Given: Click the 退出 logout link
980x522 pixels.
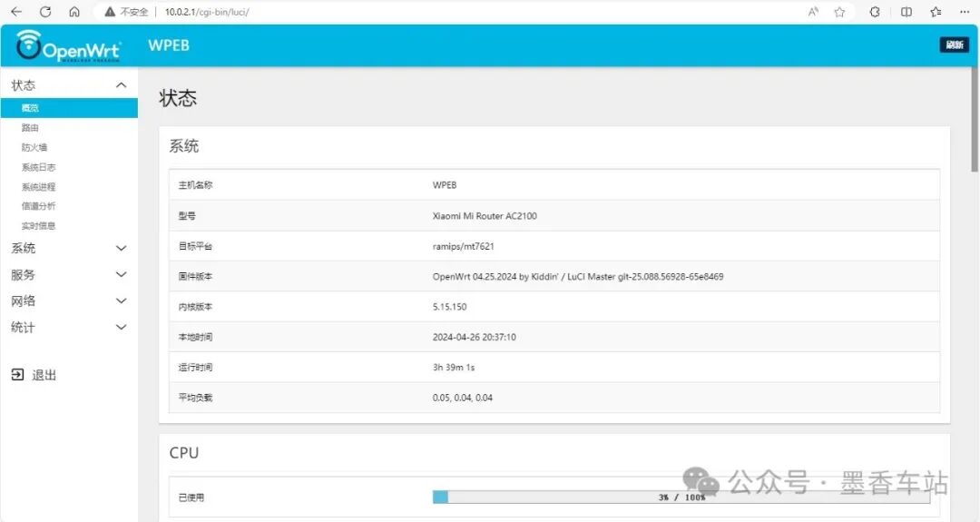Looking at the screenshot, I should (x=44, y=375).
